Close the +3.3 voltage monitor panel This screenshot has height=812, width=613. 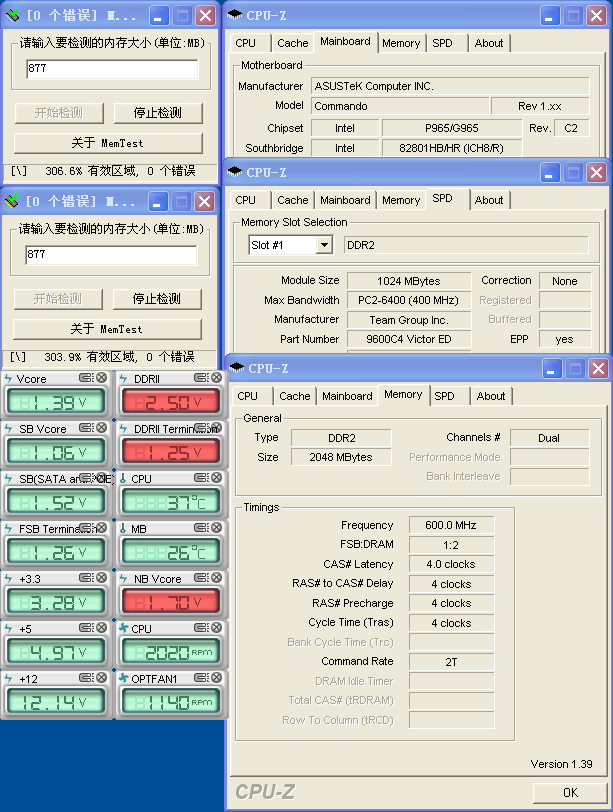101,579
